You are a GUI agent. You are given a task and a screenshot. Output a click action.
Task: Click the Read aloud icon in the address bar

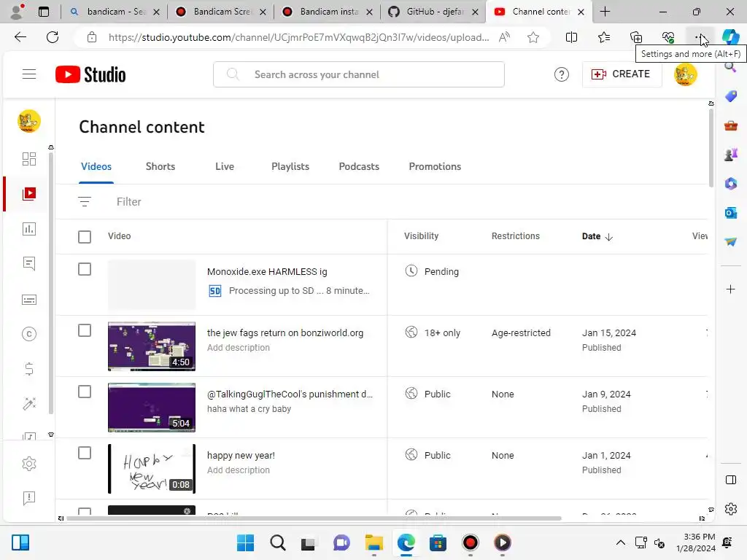click(x=504, y=37)
